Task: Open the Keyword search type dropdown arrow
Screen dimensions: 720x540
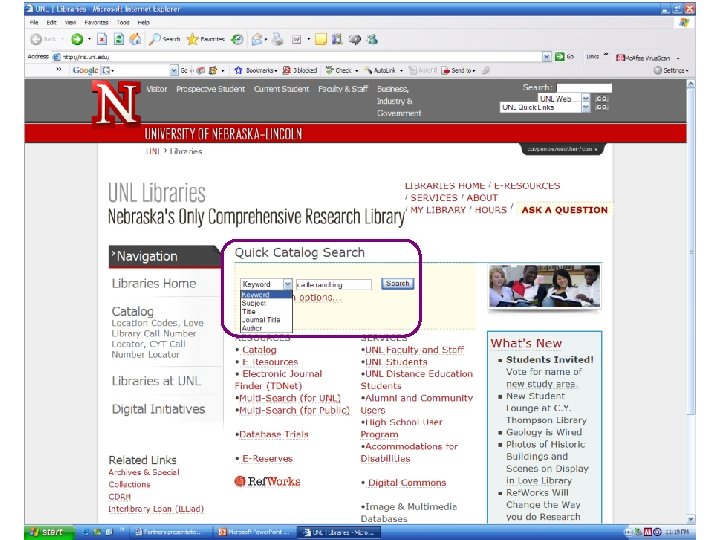Action: (287, 284)
